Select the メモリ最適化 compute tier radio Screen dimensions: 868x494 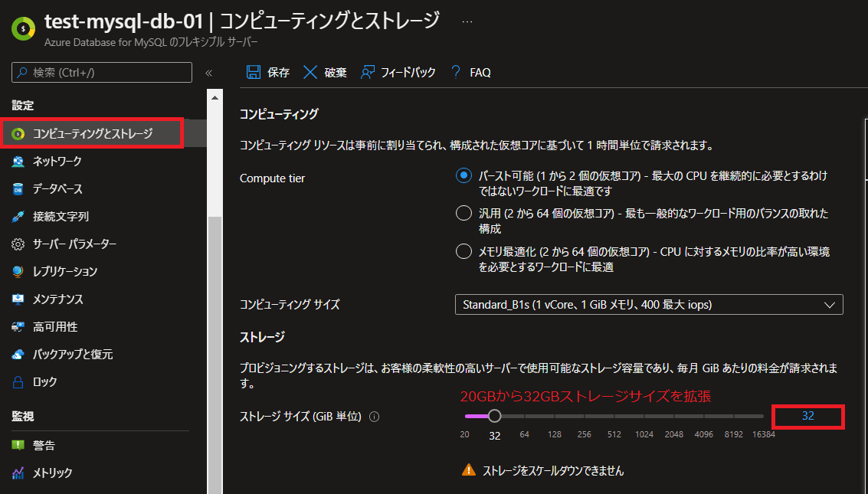(463, 252)
